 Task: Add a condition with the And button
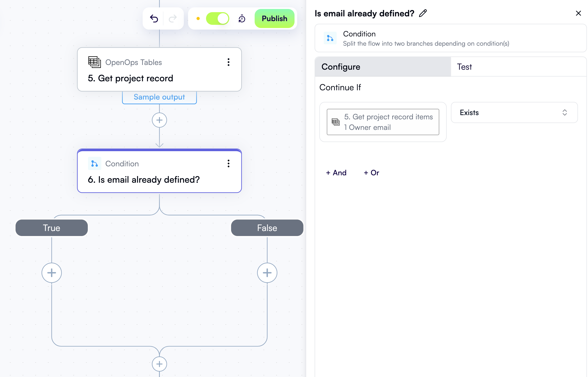336,173
